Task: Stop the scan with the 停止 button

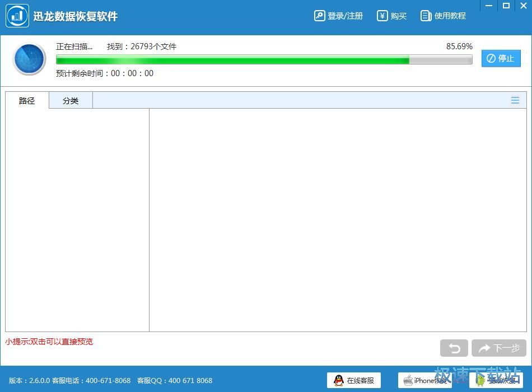Action: (501, 58)
